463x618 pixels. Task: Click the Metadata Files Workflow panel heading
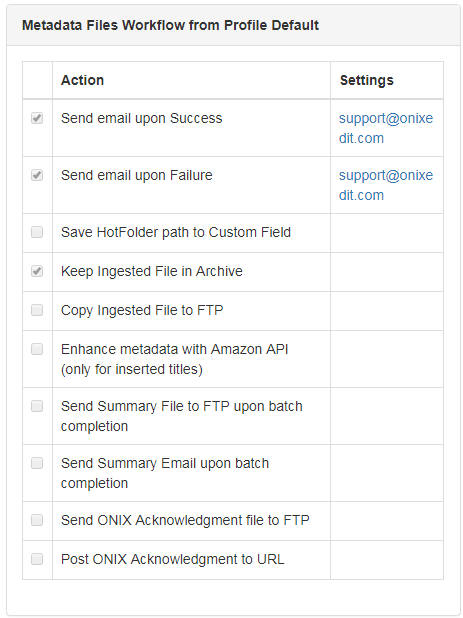170,25
